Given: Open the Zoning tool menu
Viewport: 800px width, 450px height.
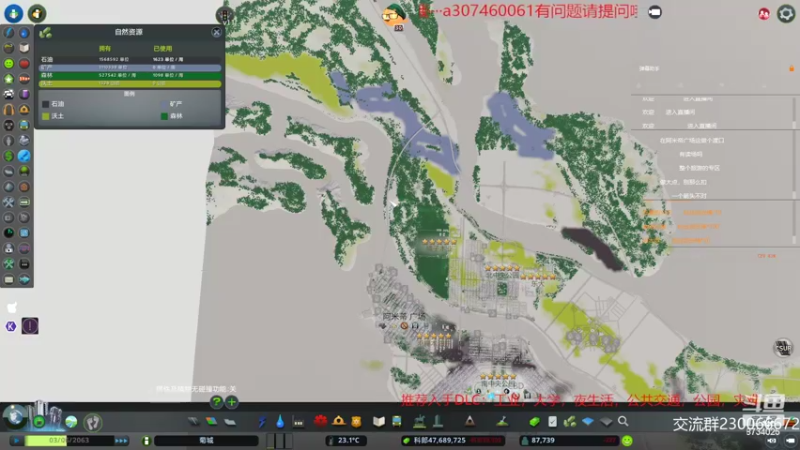Looking at the screenshot, I should (211, 421).
